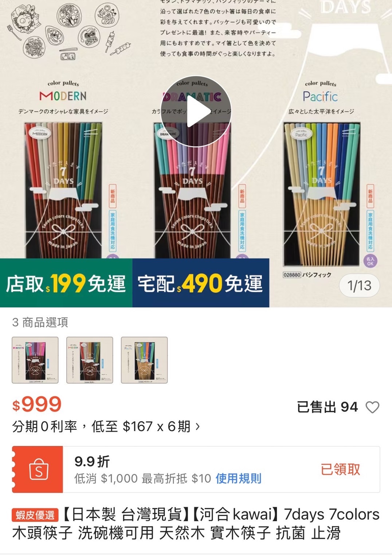Tap the 已售出 94 sold count
The height and width of the screenshot is (555, 392).
click(328, 407)
